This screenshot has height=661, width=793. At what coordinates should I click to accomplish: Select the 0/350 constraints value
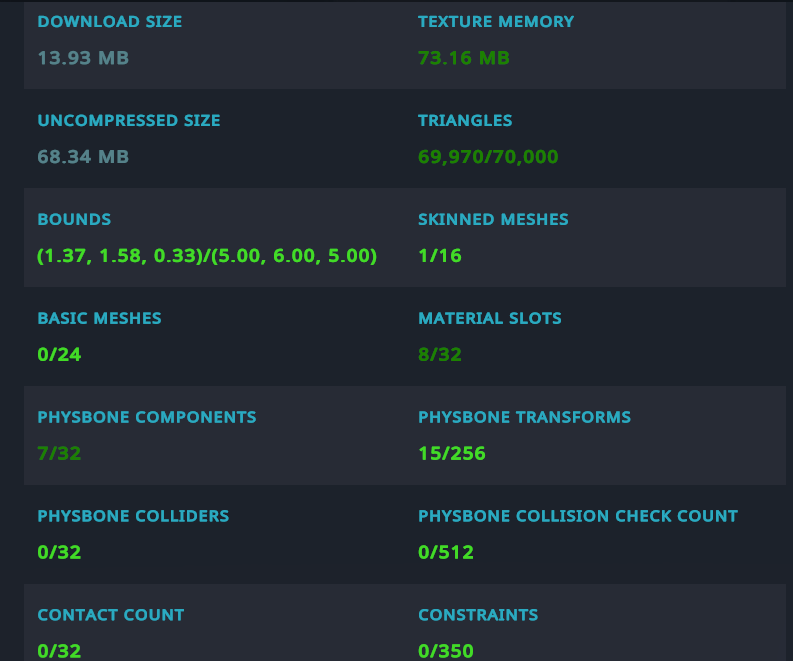coord(446,651)
